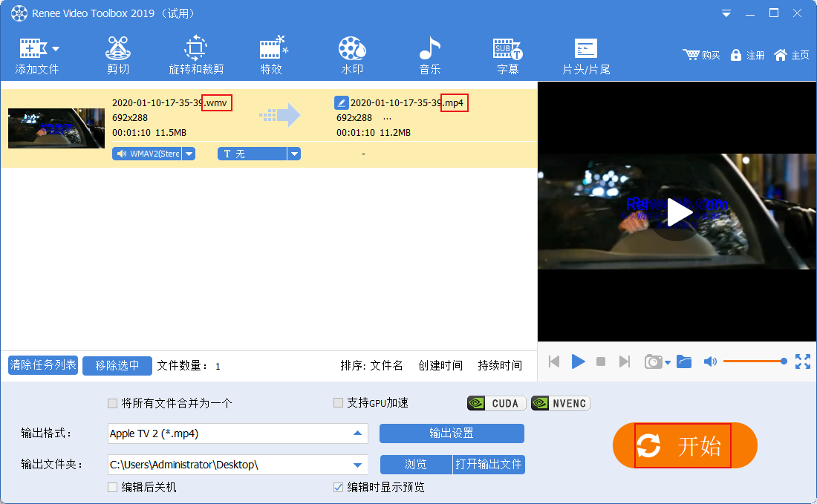Toggle fullscreen preview icon
Image resolution: width=817 pixels, height=504 pixels.
(x=802, y=361)
